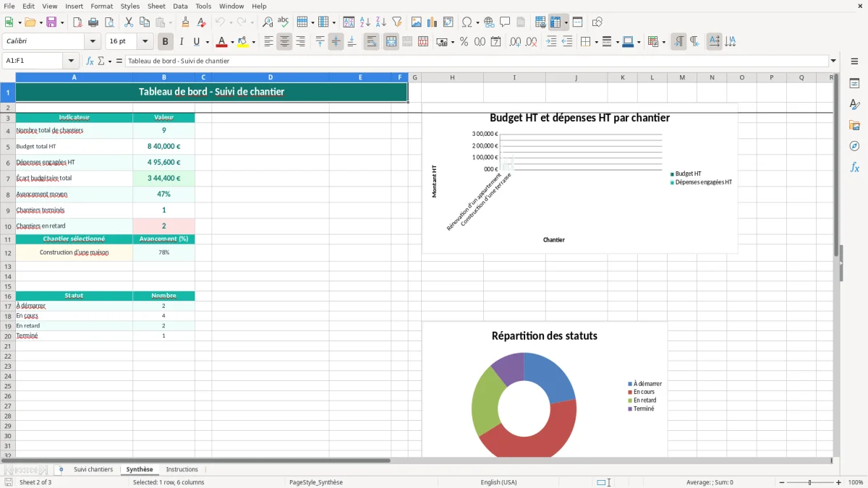Switch to the Instructions sheet tab
Screen dimensions: 868x488
[182, 469]
